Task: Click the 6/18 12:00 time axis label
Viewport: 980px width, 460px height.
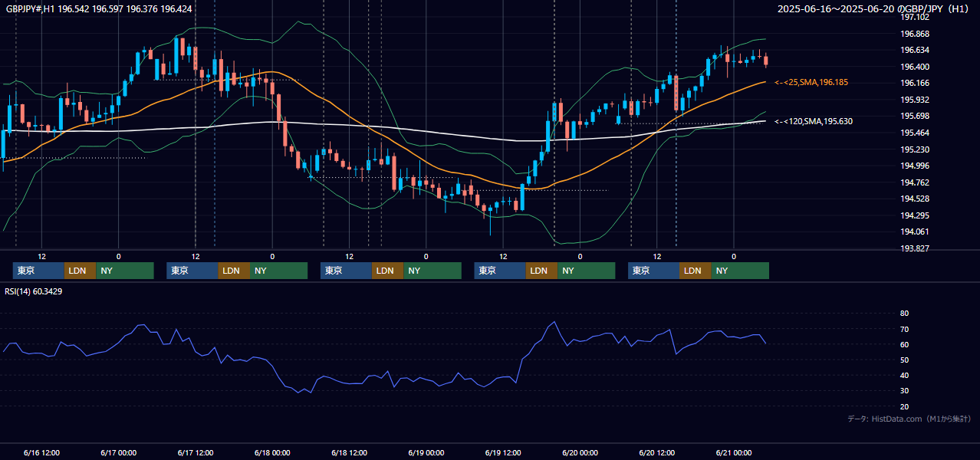Action: coord(349,452)
